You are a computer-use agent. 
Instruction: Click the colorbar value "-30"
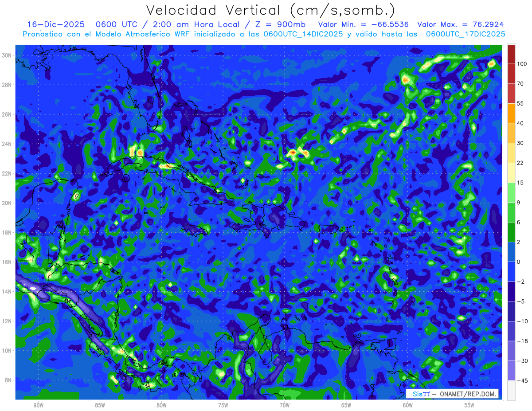(x=522, y=361)
